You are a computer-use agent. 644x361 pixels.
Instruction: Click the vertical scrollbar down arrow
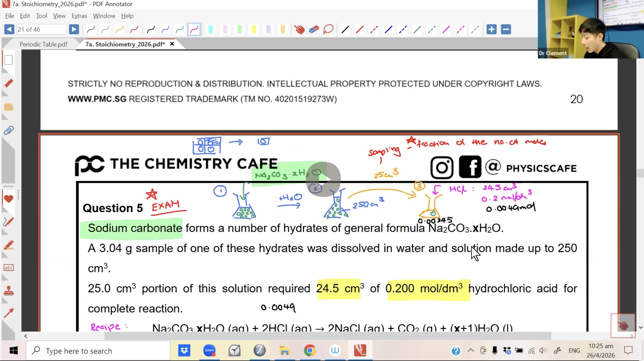point(641,328)
